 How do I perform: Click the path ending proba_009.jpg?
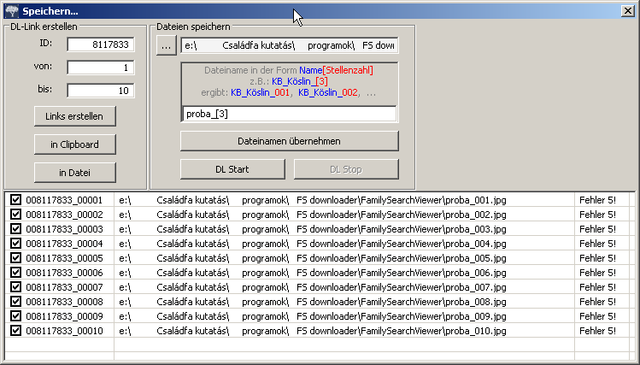pos(313,316)
